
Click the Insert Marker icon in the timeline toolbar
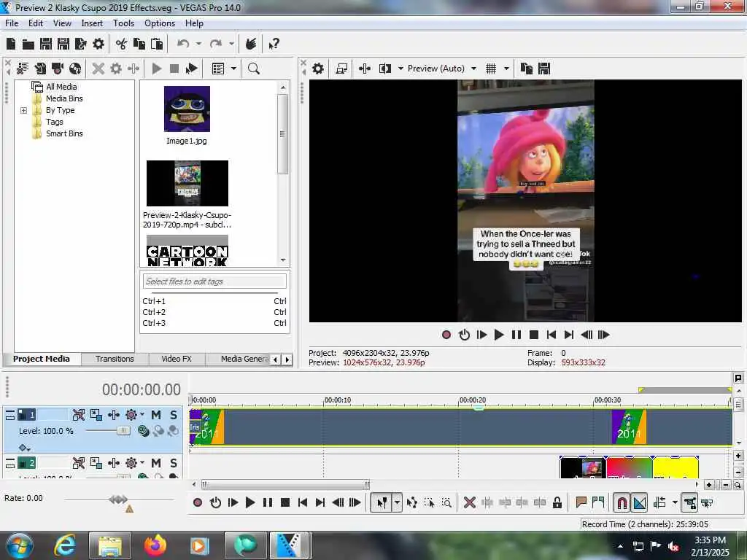pos(581,502)
